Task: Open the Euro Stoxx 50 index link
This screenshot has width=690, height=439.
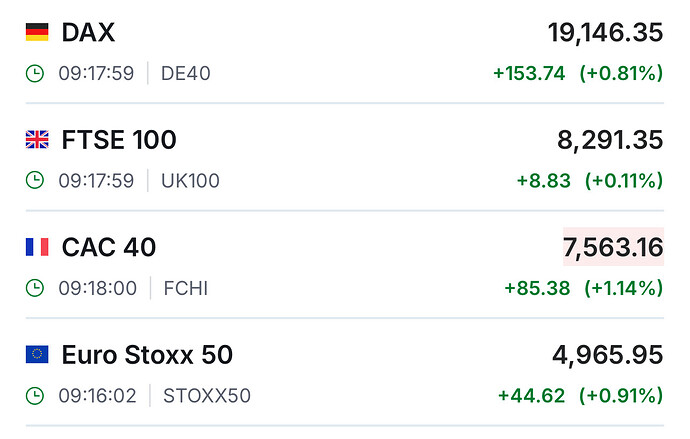Action: [147, 354]
